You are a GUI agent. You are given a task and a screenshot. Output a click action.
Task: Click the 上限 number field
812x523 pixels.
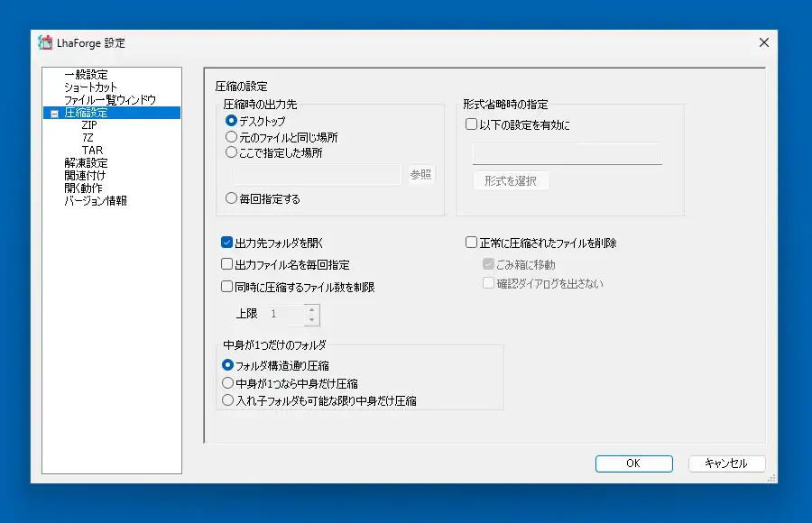[x=285, y=314]
